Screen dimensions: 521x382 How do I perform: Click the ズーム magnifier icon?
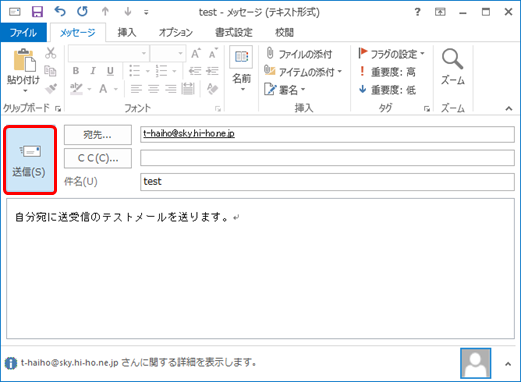click(x=452, y=59)
